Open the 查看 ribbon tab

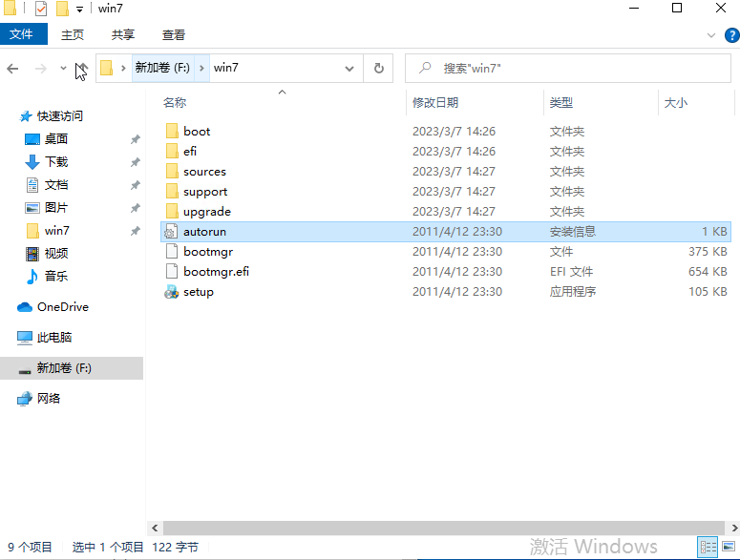click(x=173, y=35)
